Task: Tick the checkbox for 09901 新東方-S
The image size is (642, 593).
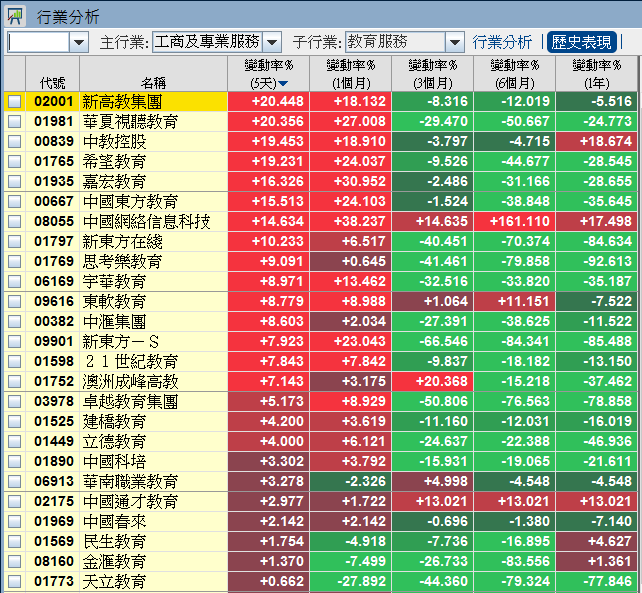Action: [x=14, y=342]
